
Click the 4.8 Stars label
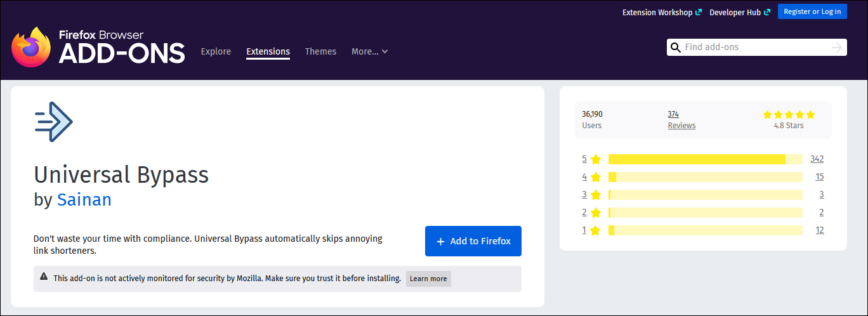789,126
